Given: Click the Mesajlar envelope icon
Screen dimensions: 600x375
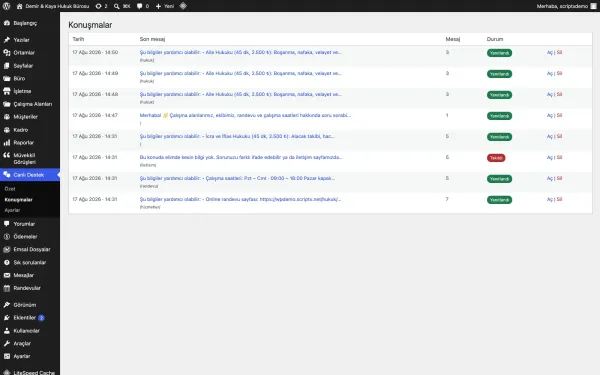Looking at the screenshot, I should point(7,275).
